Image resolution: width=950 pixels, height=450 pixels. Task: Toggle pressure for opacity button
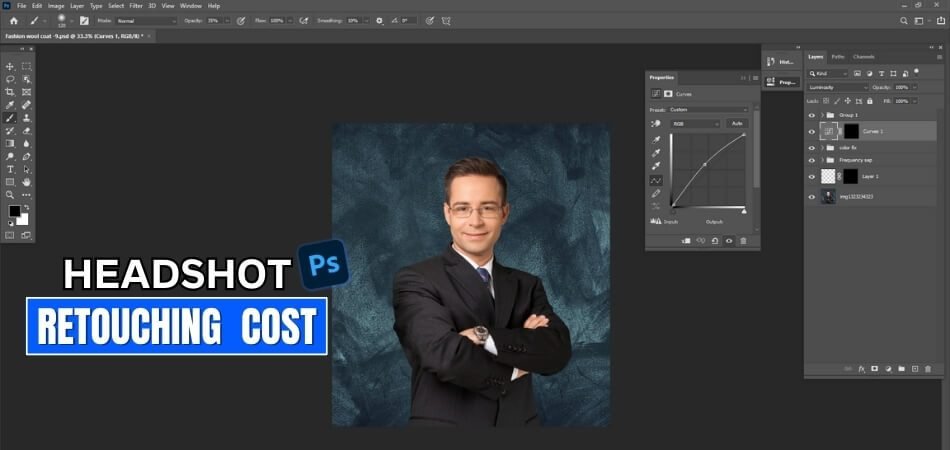pyautogui.click(x=241, y=21)
